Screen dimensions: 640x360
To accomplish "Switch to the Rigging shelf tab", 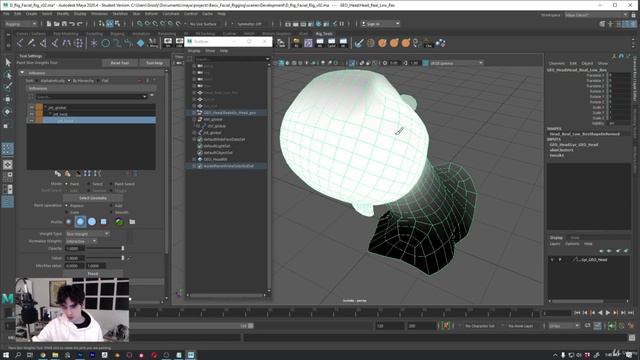I will [x=117, y=34].
